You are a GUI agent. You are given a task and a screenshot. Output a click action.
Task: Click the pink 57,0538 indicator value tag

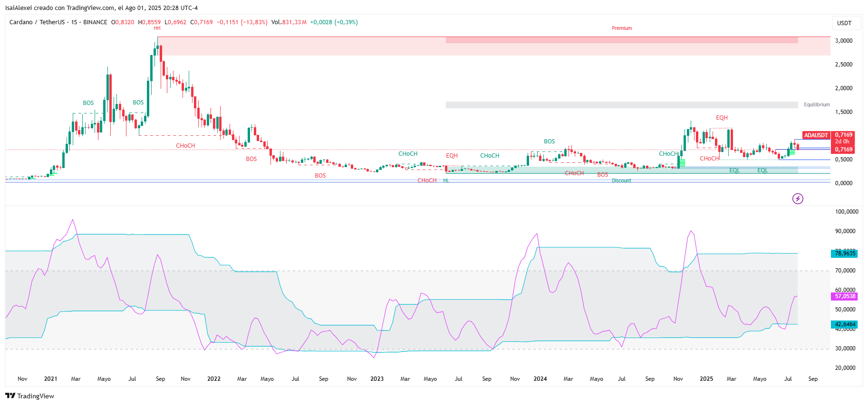pyautogui.click(x=845, y=296)
